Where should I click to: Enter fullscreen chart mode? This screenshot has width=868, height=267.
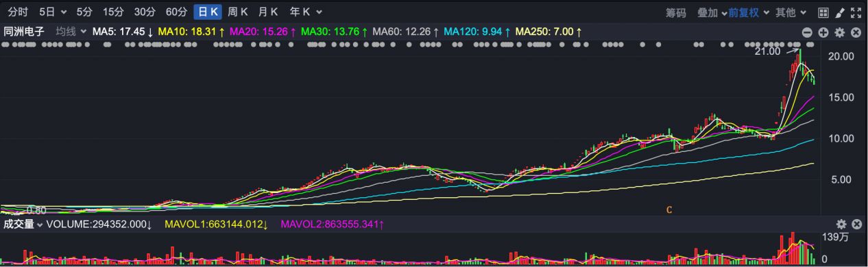click(856, 12)
